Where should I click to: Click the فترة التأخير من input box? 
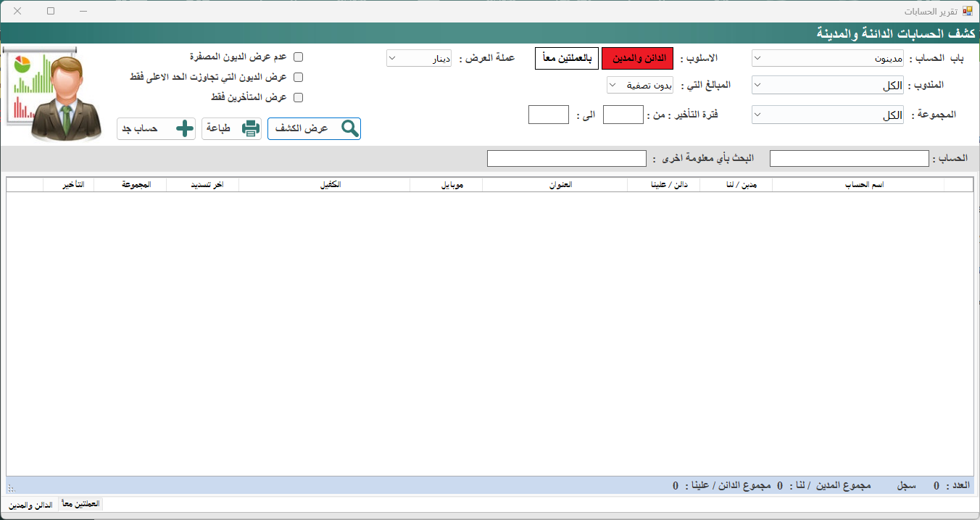click(x=623, y=115)
